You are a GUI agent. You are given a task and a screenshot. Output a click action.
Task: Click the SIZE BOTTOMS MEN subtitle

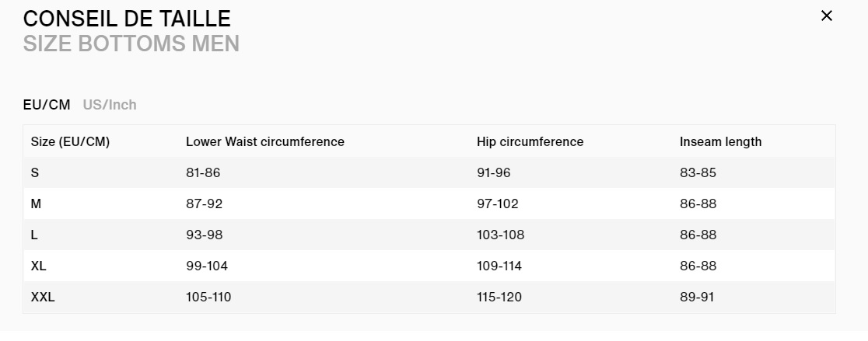click(x=131, y=43)
